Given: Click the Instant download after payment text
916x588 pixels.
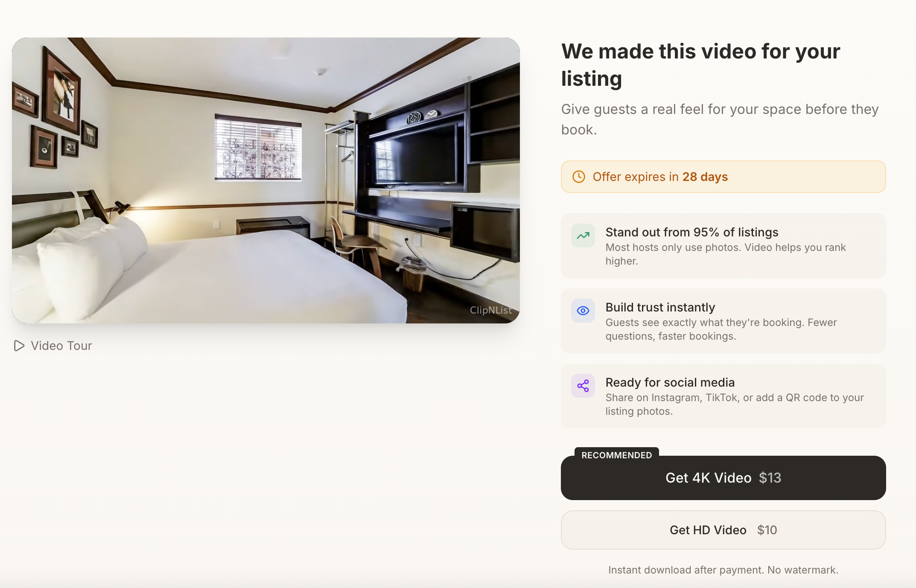Looking at the screenshot, I should tap(723, 570).
